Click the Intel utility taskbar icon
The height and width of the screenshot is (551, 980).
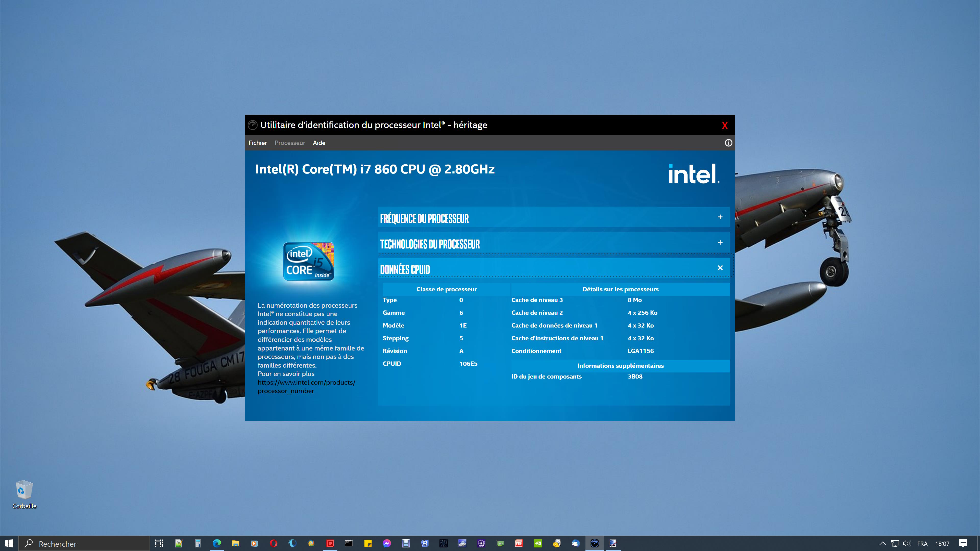point(595,543)
